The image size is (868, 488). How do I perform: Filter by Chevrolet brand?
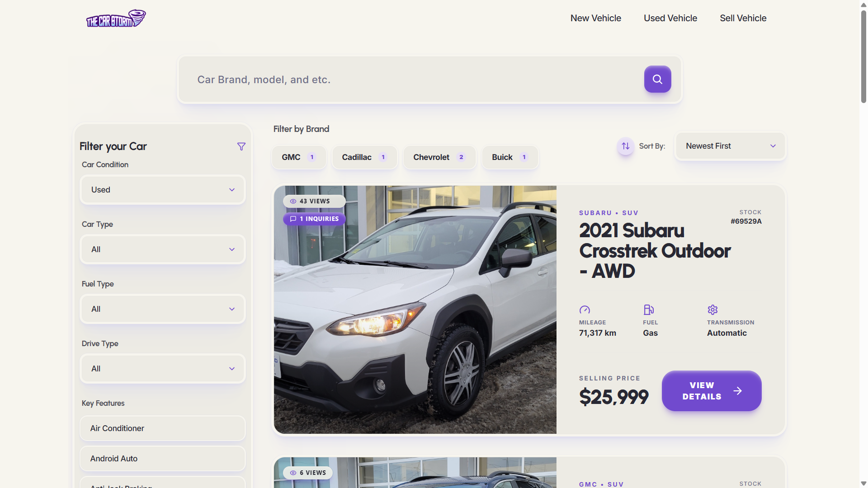point(439,157)
